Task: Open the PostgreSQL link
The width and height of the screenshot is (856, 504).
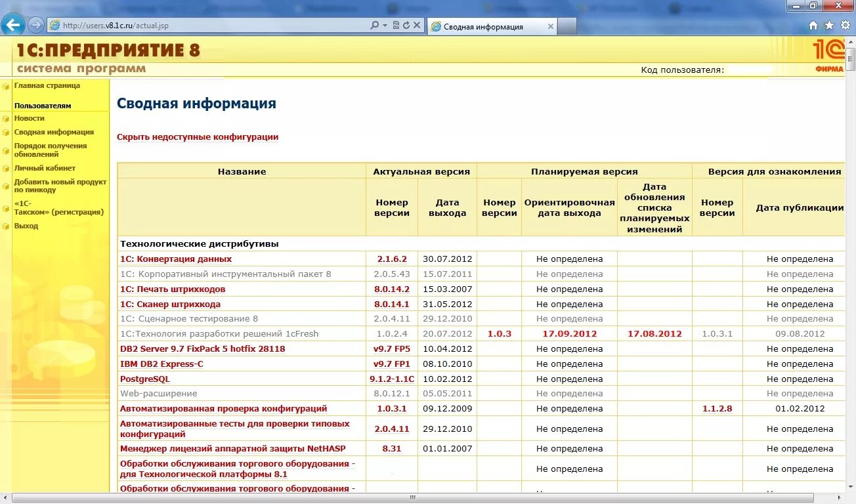Action: [x=145, y=379]
